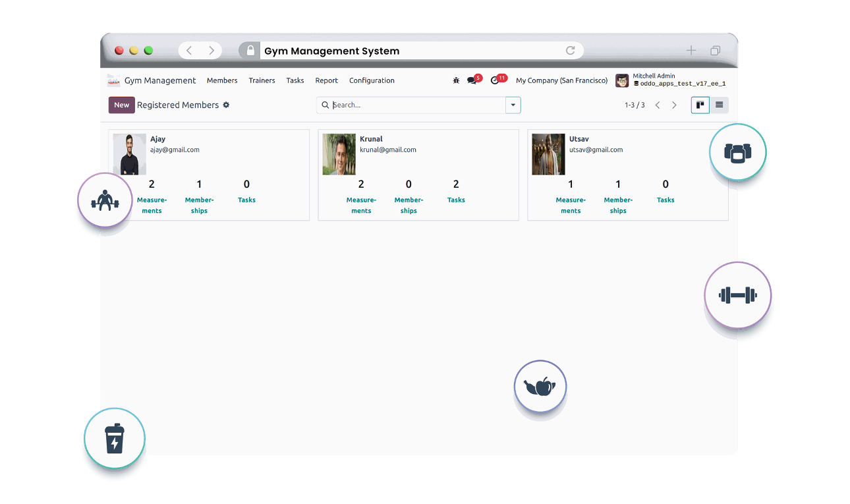Switch to kanban view

(x=700, y=105)
